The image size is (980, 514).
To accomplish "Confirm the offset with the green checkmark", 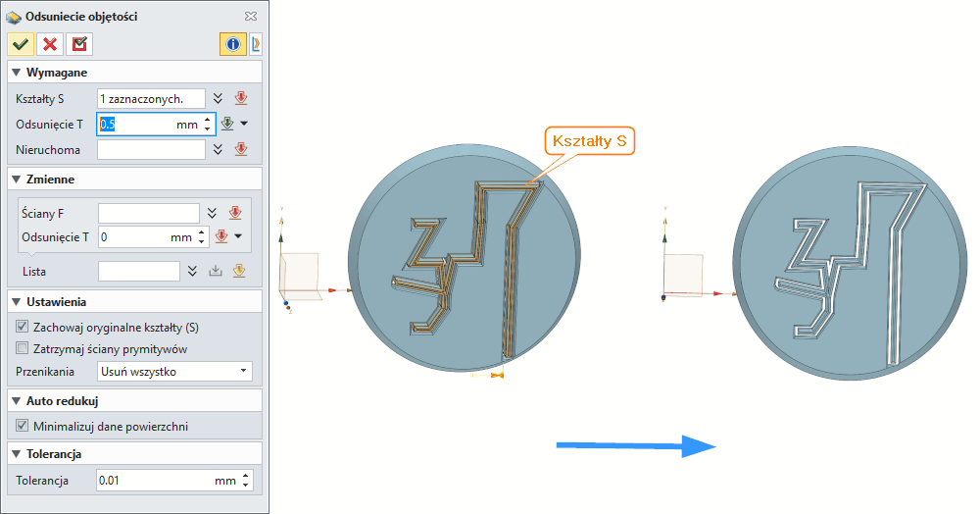I will 21,44.
